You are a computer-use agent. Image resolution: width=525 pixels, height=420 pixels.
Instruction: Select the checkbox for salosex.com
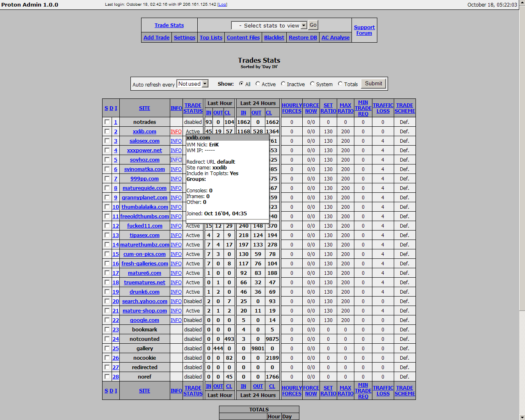[107, 141]
